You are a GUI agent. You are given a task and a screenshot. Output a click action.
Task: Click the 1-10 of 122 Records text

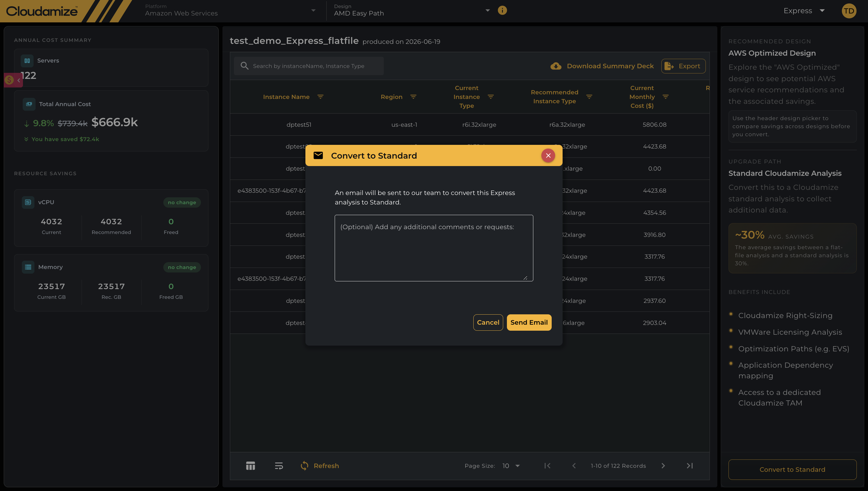[618, 466]
